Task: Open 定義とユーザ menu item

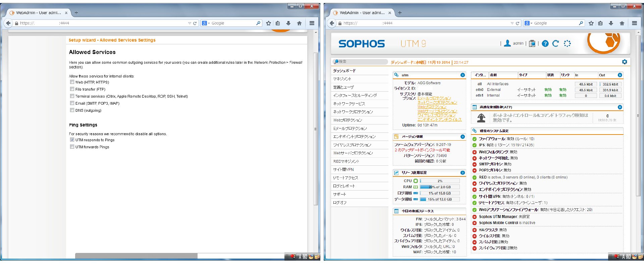Action: [x=360, y=87]
